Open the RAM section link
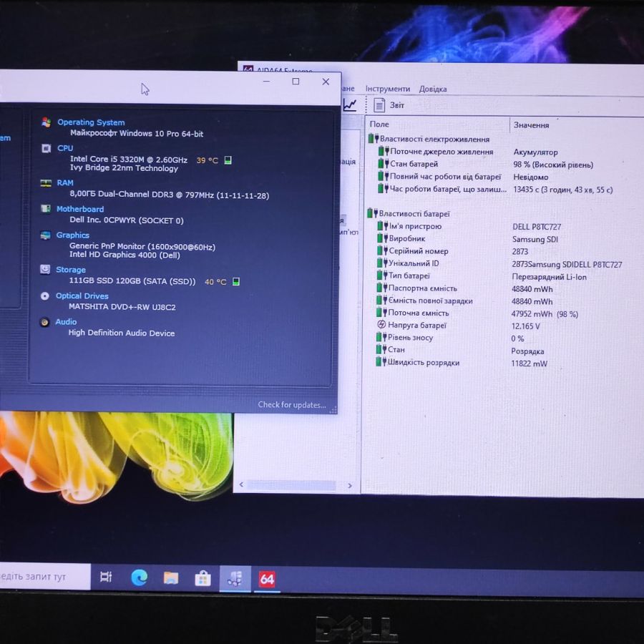Screen dimensions: 644x644 [x=65, y=182]
